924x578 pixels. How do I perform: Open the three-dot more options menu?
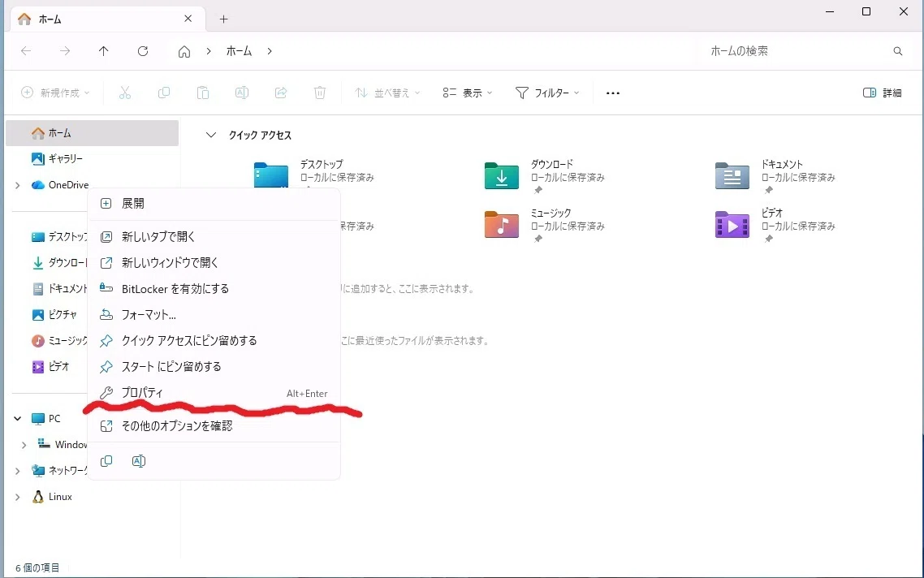click(613, 93)
